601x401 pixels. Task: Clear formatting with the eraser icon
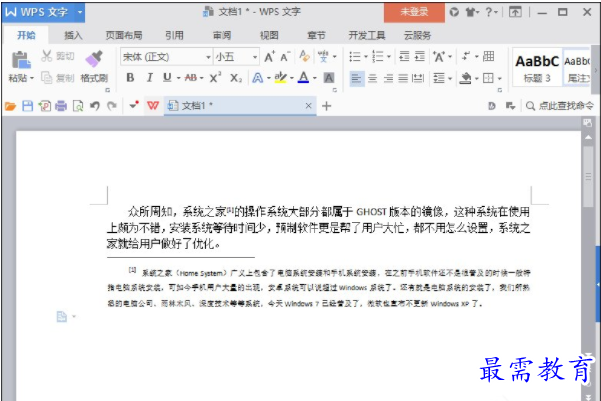[305, 56]
